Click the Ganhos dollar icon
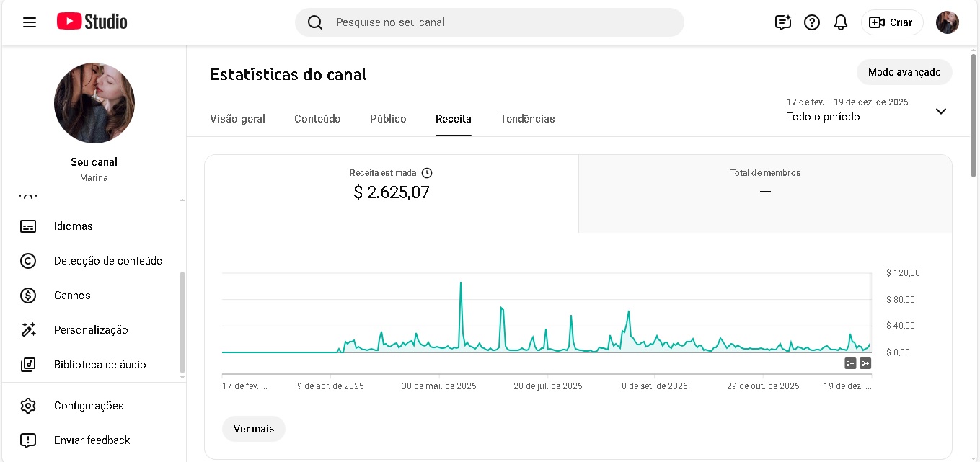 [28, 296]
